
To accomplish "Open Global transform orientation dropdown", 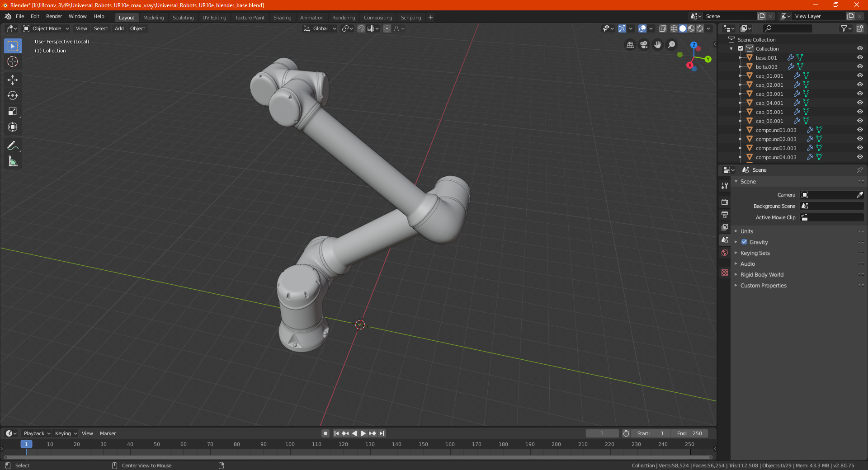I will click(x=320, y=28).
